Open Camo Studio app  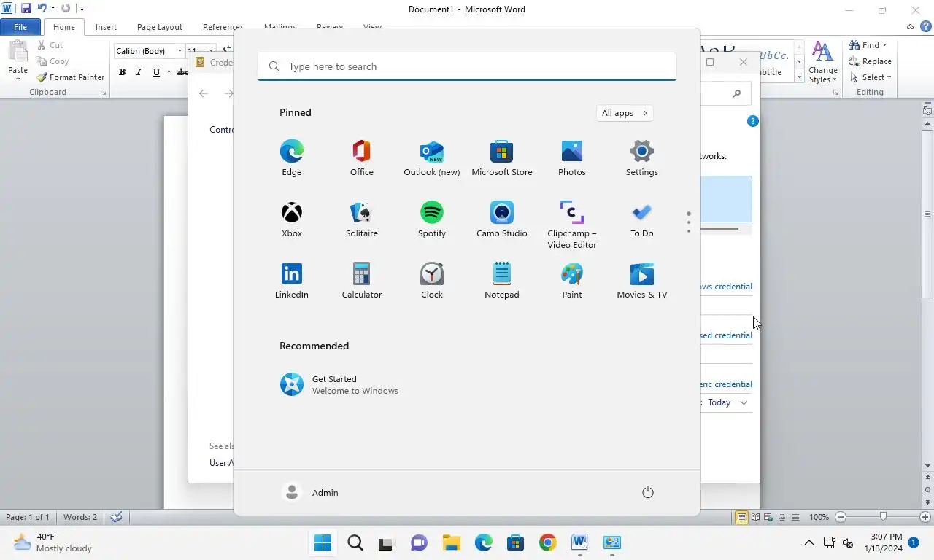(x=502, y=219)
